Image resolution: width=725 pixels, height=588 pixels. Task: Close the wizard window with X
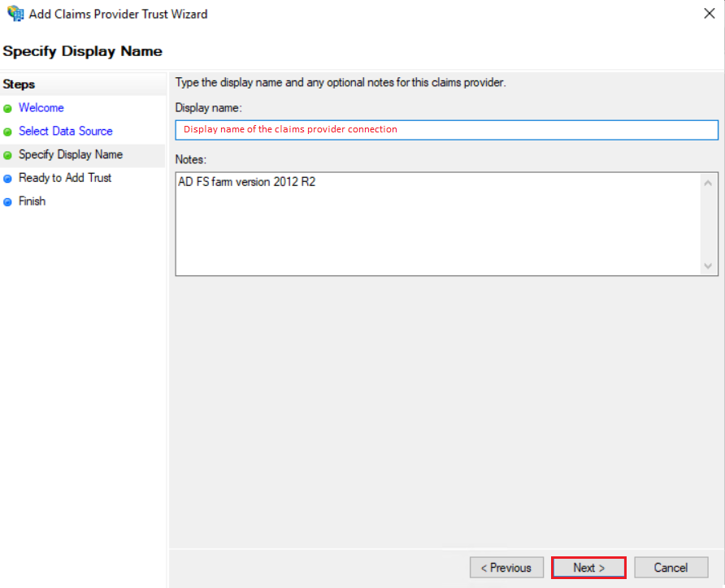(710, 13)
